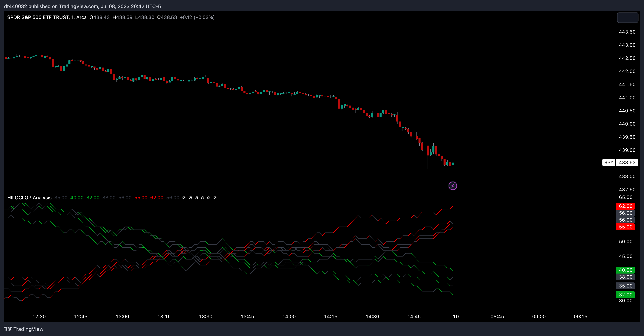
Task: Click the O438.43 open value in header
Action: click(100, 17)
